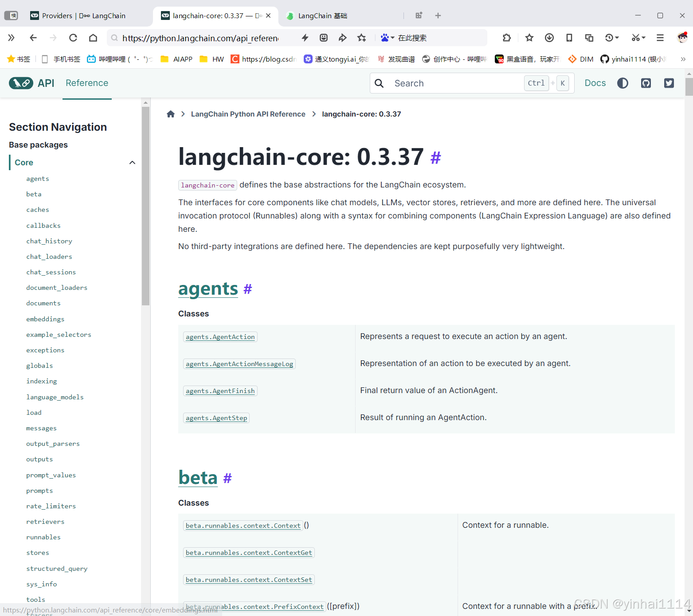
Task: Open the browser tab-list grid icon
Action: [419, 16]
